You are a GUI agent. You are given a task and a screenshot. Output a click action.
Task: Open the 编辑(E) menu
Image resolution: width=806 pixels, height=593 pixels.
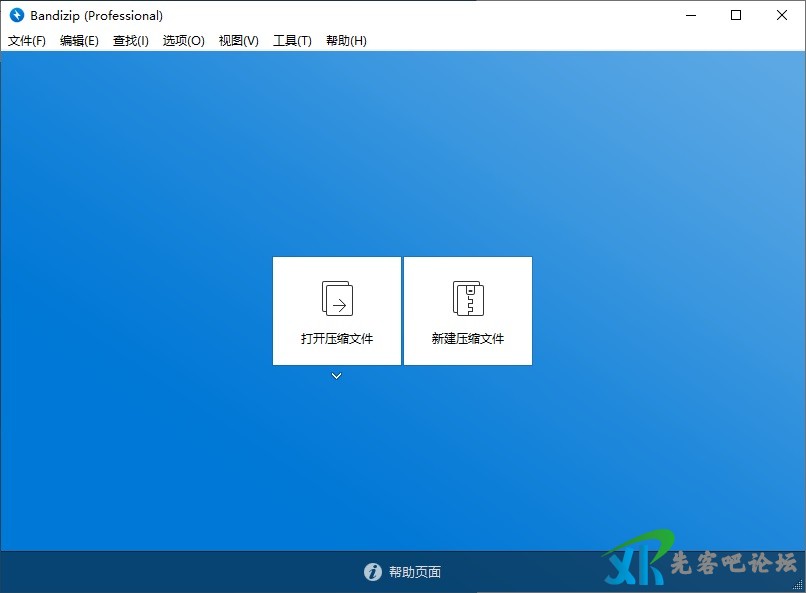coord(79,41)
